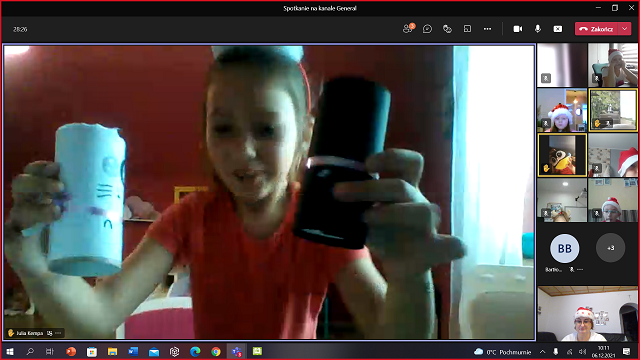This screenshot has height=360, width=640.
Task: Open the participants panel icon
Action: pyautogui.click(x=408, y=29)
